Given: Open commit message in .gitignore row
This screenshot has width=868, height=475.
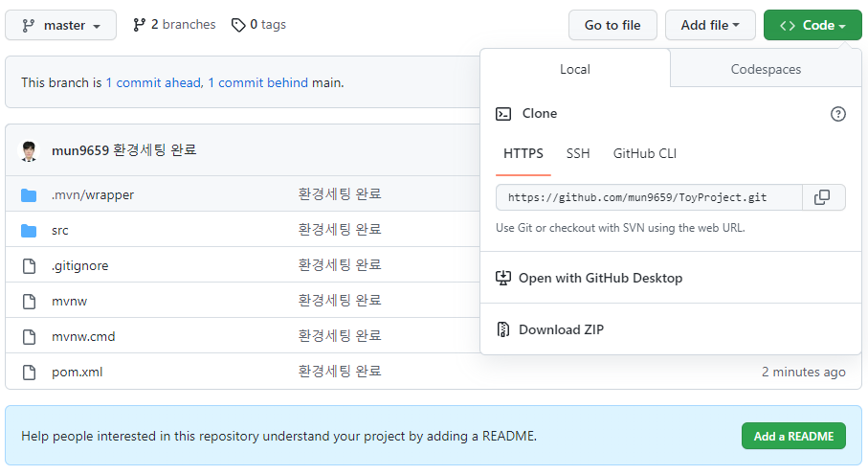Looking at the screenshot, I should [340, 265].
